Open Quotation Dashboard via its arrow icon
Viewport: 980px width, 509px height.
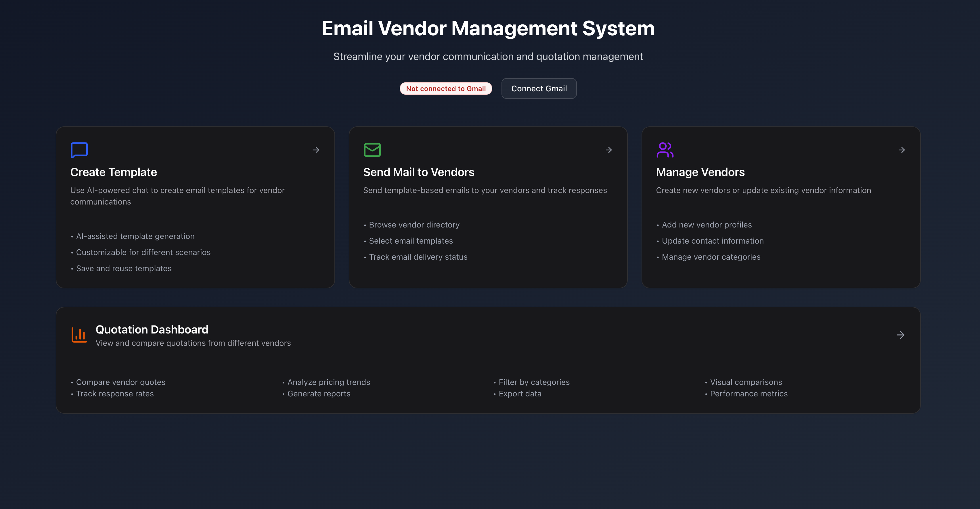(x=901, y=335)
